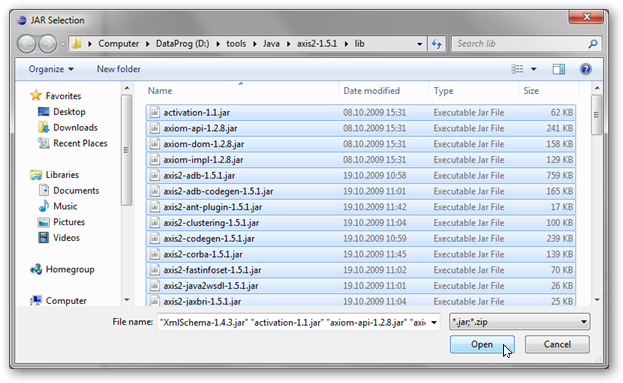This screenshot has width=623, height=383.
Task: Click the Downloads folder icon
Action: tap(43, 127)
